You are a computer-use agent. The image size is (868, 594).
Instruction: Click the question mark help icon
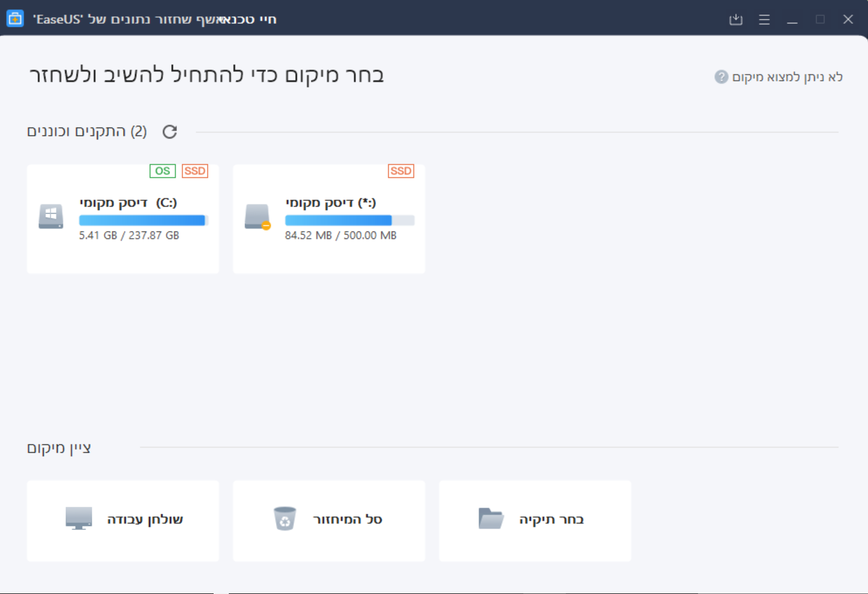click(721, 77)
